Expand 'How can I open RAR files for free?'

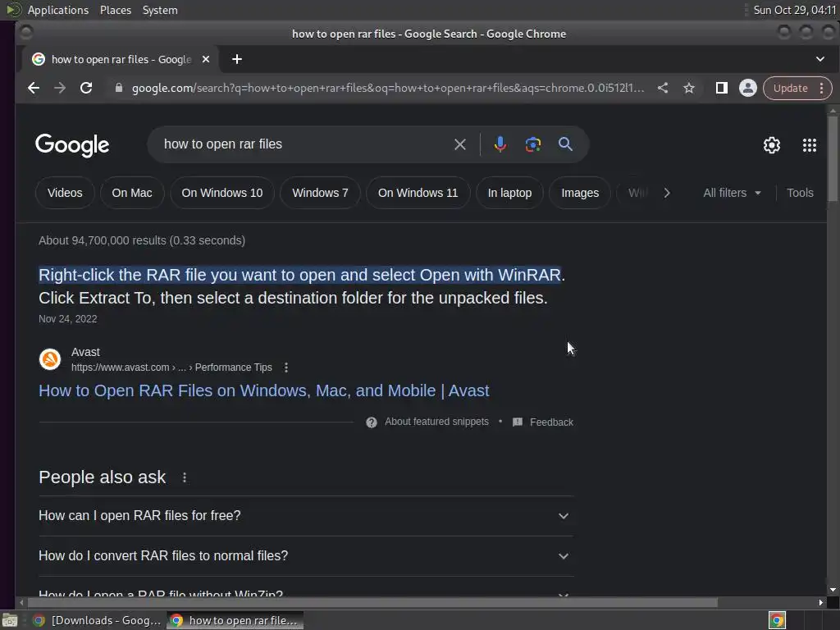[x=306, y=516]
